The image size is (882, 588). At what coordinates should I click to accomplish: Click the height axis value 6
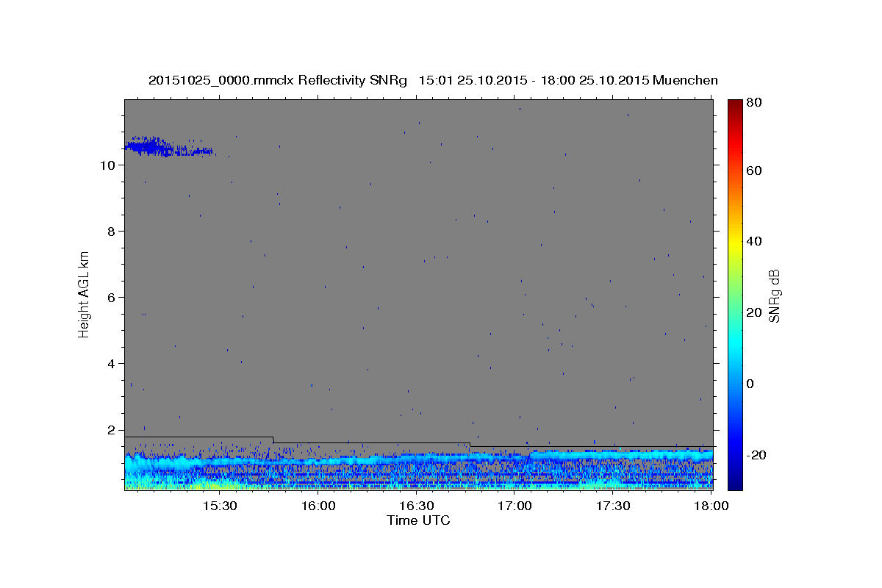pos(112,298)
